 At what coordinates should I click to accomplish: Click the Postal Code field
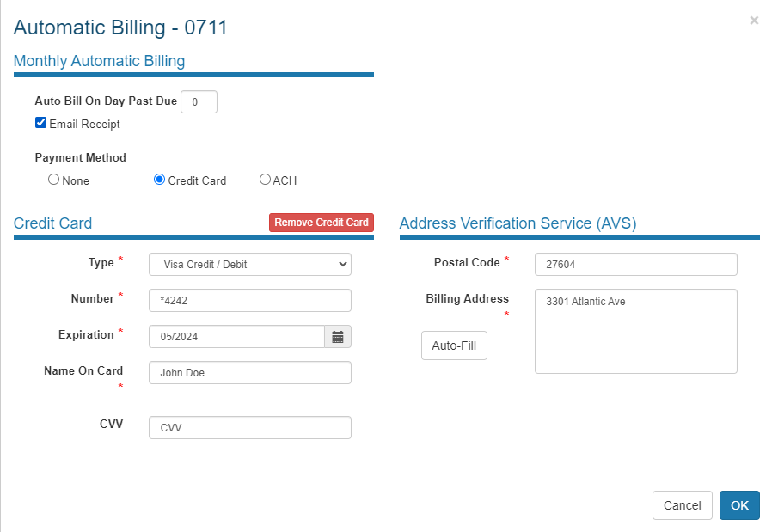click(635, 264)
